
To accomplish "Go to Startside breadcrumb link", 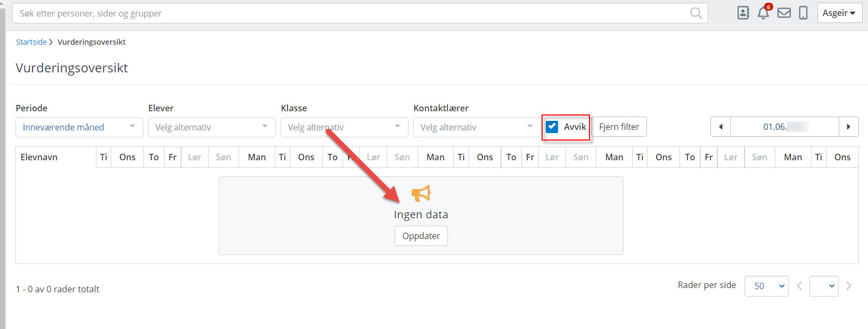I will [31, 42].
